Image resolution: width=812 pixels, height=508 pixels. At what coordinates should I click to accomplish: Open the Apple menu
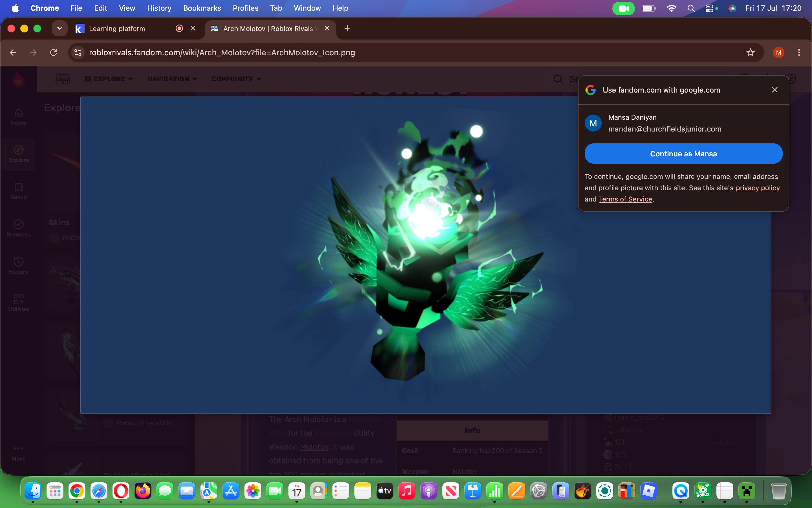pyautogui.click(x=15, y=8)
